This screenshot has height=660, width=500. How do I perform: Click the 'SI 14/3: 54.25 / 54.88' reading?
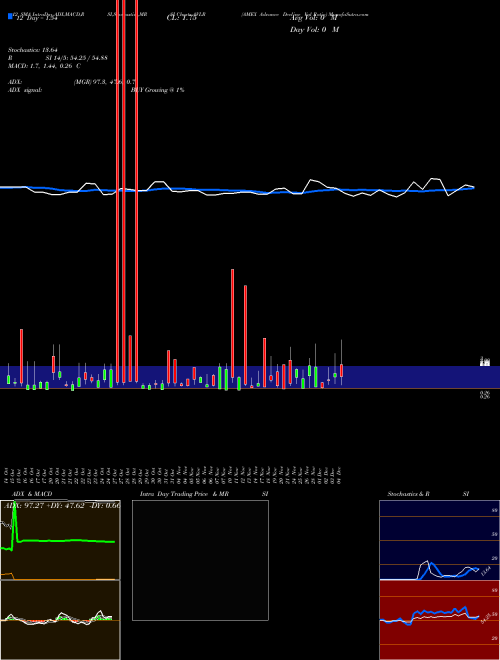pyautogui.click(x=77, y=58)
